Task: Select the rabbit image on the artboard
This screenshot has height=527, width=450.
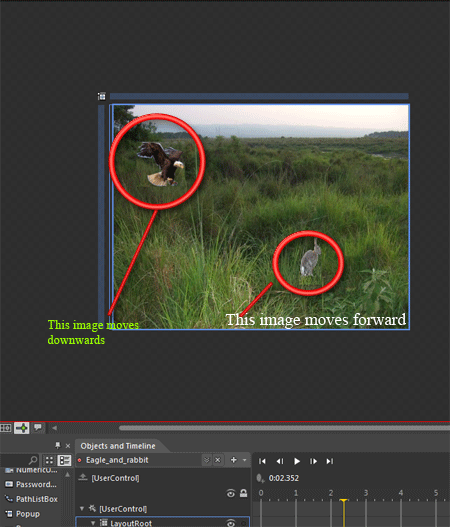Action: tap(310, 258)
